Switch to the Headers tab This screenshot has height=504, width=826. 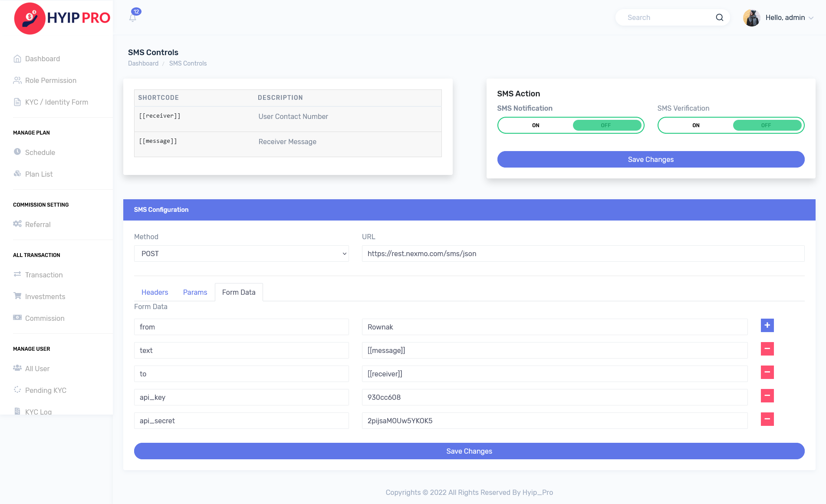coord(155,292)
